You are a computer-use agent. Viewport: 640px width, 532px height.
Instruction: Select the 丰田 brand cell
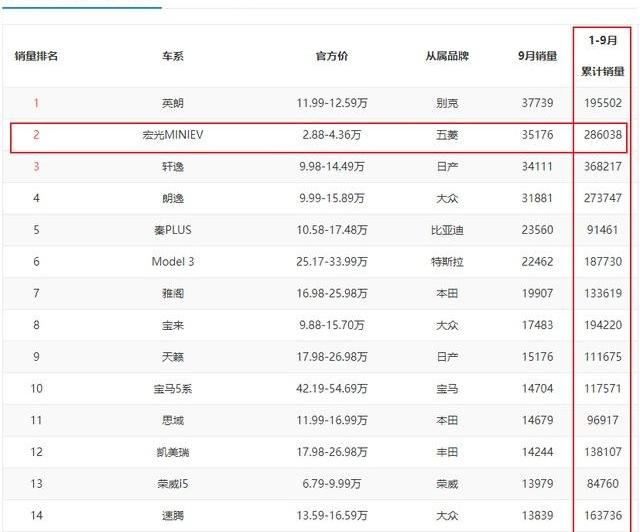[447, 452]
